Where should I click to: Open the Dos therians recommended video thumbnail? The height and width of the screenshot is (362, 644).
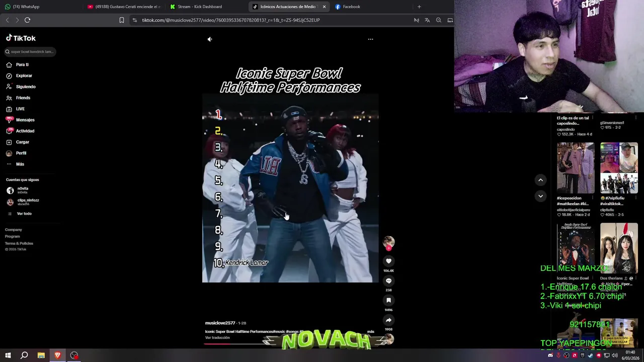(619, 248)
